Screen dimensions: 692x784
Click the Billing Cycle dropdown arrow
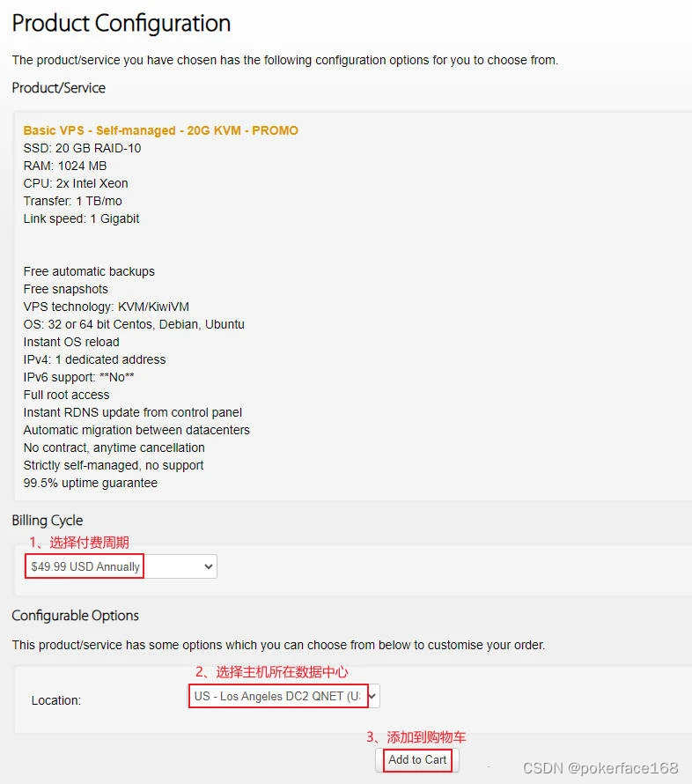point(209,566)
